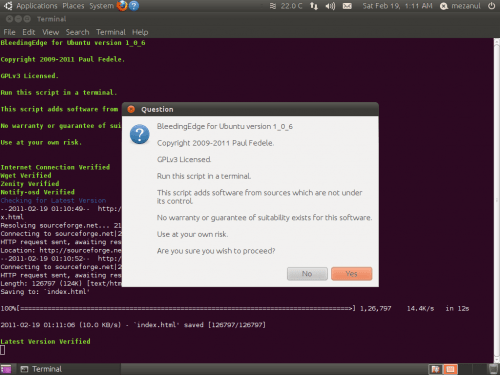The width and height of the screenshot is (500, 375).
Task: Click the wget 100% progress bar line
Action: (235, 308)
